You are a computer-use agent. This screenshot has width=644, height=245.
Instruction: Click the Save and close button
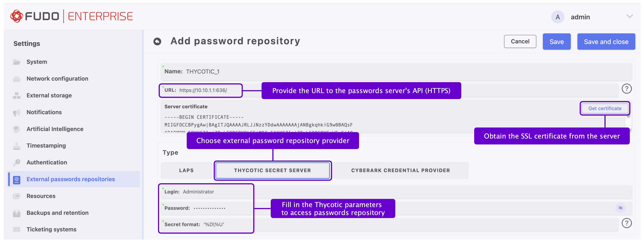coord(606,42)
